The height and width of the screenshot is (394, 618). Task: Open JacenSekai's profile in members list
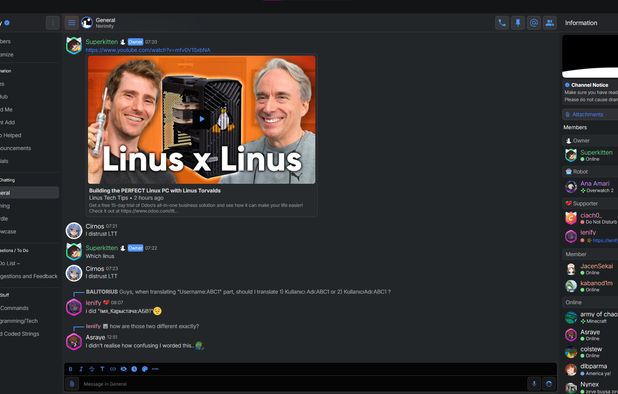[x=590, y=269]
